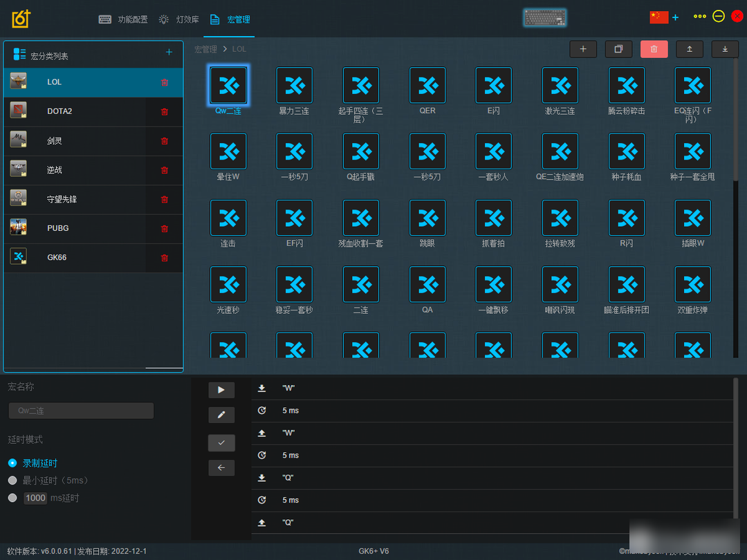747x560 pixels.
Task: Select the 录制延时 radio option
Action: tap(12, 463)
